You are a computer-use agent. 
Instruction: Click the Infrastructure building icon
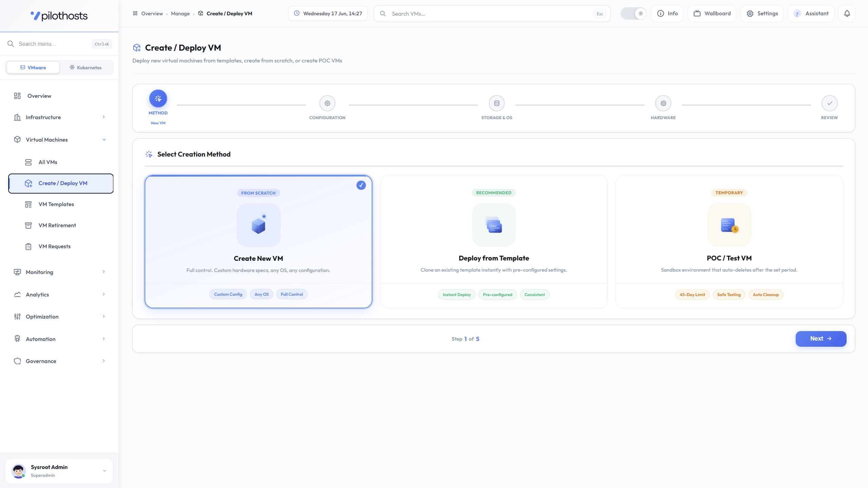17,117
